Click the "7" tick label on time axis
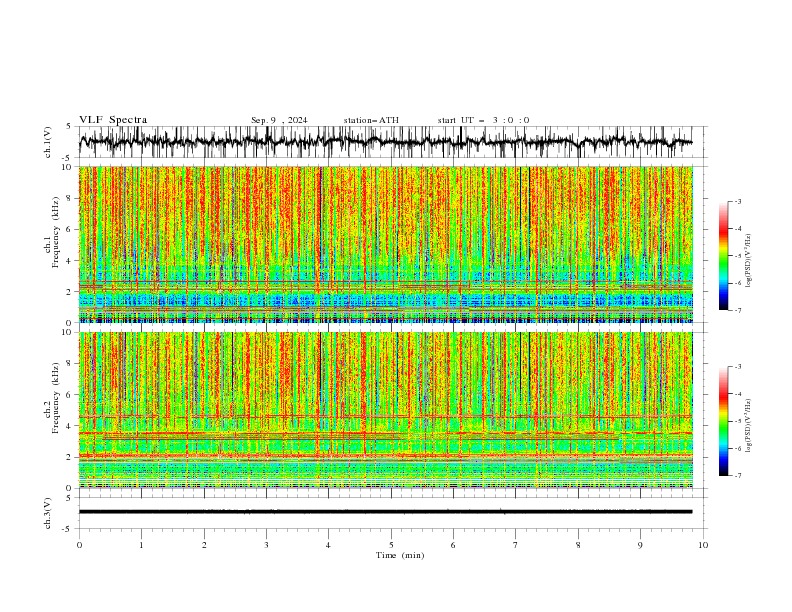The image size is (792, 612). click(x=516, y=545)
